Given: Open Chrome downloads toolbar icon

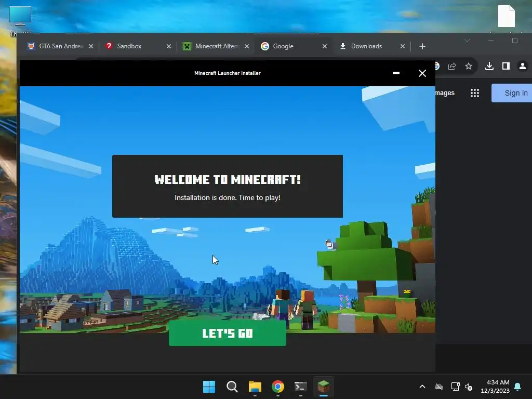Looking at the screenshot, I should tap(489, 66).
